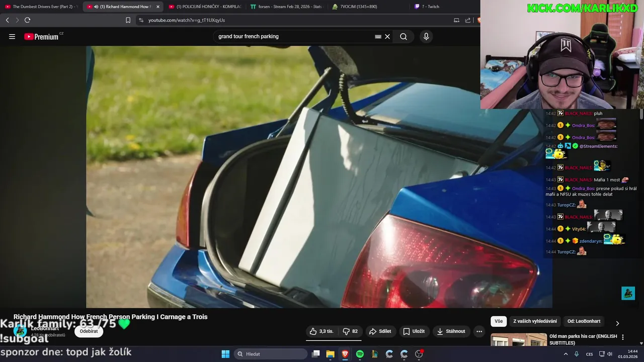The image size is (644, 362).
Task: Click the share page icon in address bar
Action: pyautogui.click(x=468, y=20)
